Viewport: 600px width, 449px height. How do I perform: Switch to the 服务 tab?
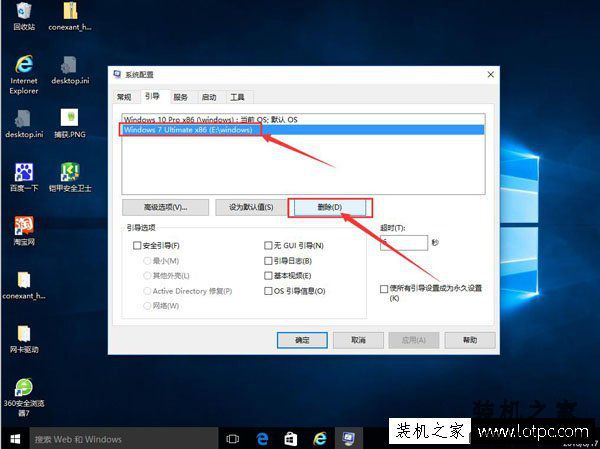coord(181,97)
